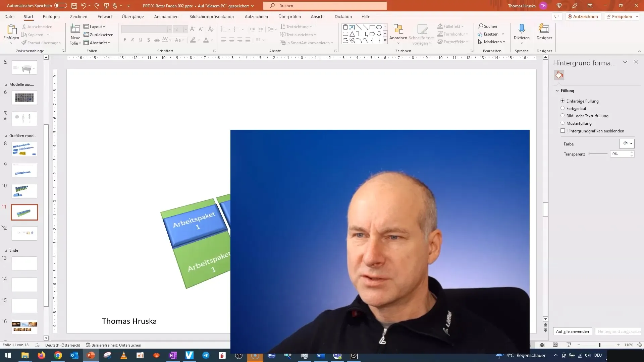Open the Einfügen menu
The height and width of the screenshot is (362, 644).
pyautogui.click(x=51, y=16)
